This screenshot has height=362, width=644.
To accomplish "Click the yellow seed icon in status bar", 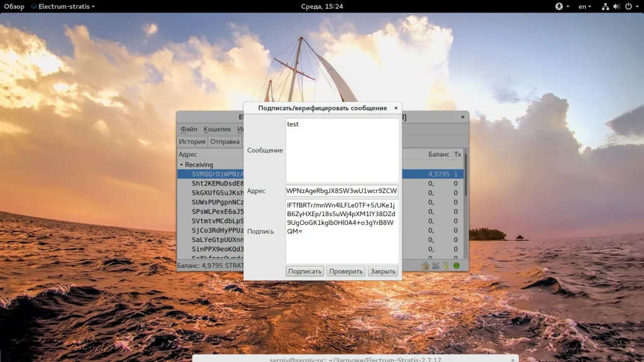I will (446, 266).
